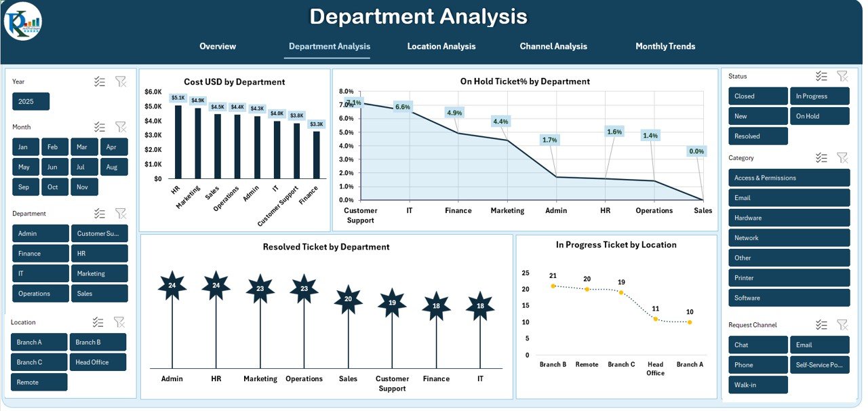Click the clear-filter icon beside Location

119,321
